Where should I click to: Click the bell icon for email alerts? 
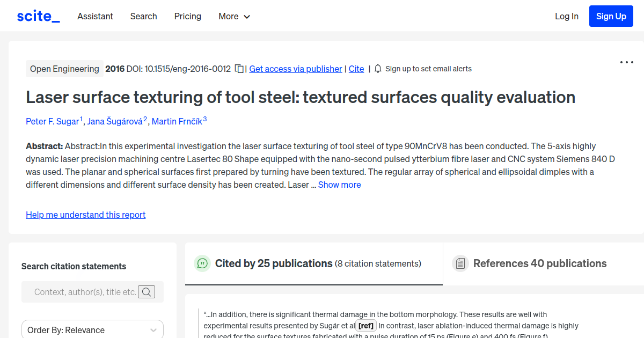pos(377,69)
